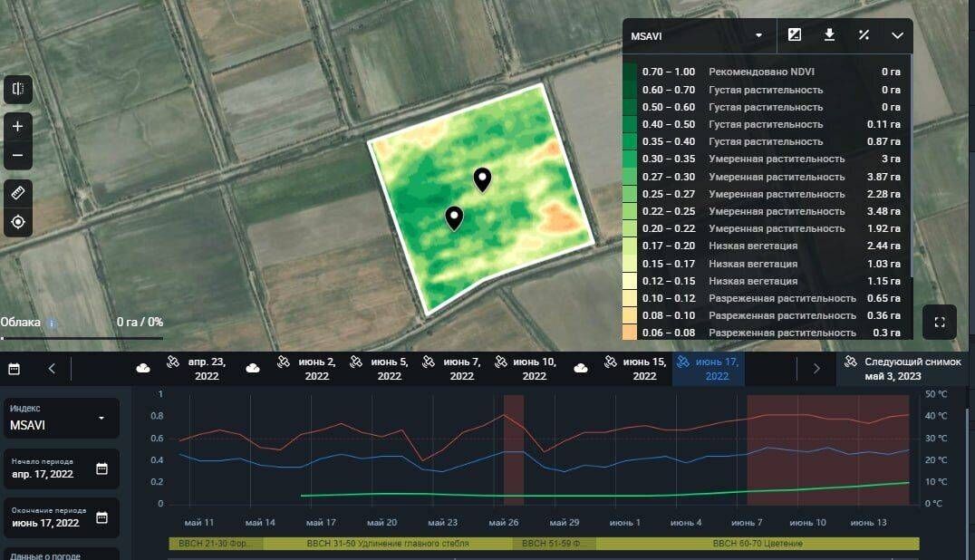Click BBCH 31-50 Удлинение главного стебля stage
Viewport: 975px width, 560px height.
click(388, 543)
